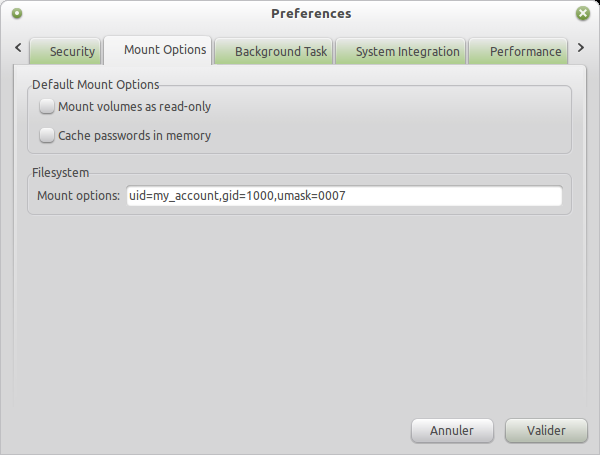Focus the Mount options text field
Viewport: 600px width, 455px height.
[344, 196]
